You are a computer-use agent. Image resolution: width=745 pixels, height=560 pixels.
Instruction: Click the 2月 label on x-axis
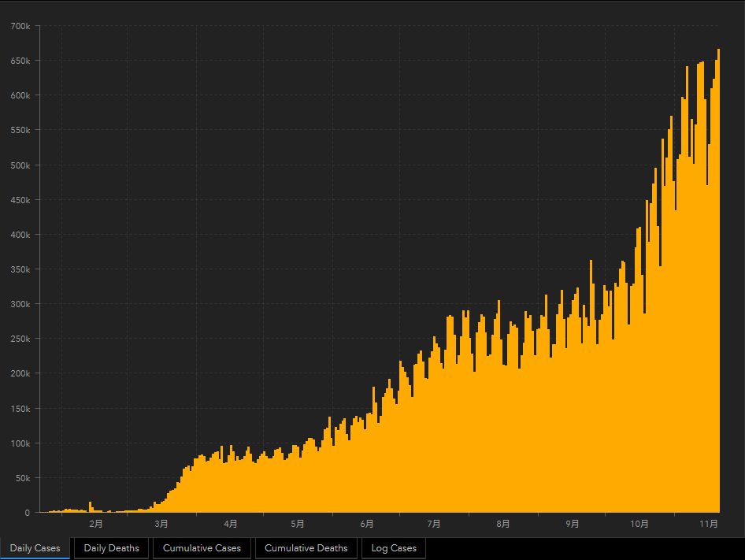pyautogui.click(x=96, y=524)
